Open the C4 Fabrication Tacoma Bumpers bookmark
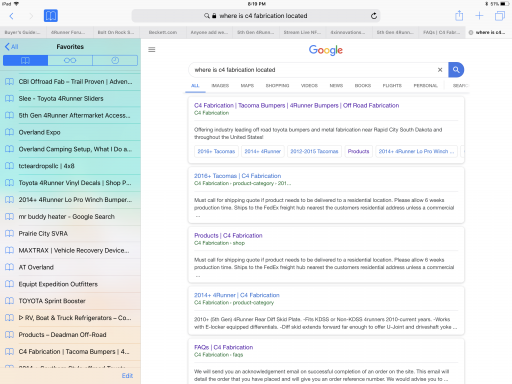The image size is (512, 384). click(x=70, y=352)
